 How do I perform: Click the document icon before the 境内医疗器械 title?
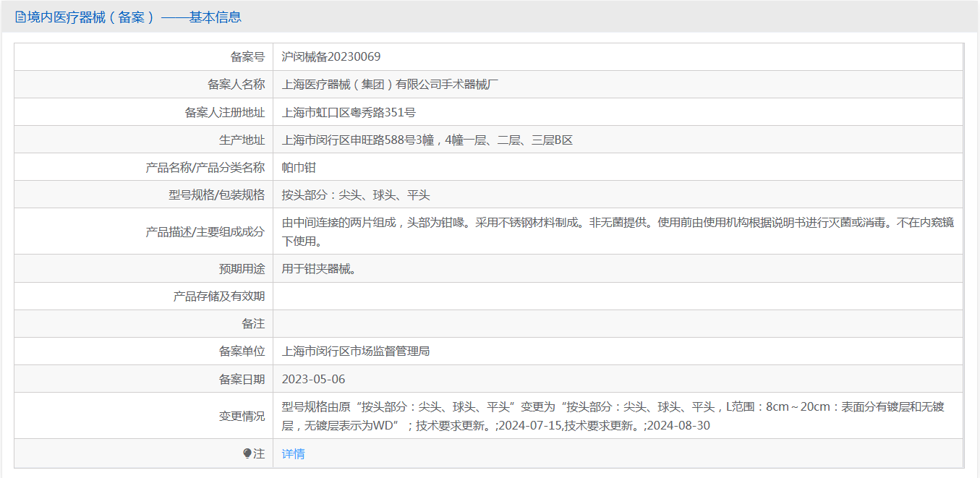[20, 17]
